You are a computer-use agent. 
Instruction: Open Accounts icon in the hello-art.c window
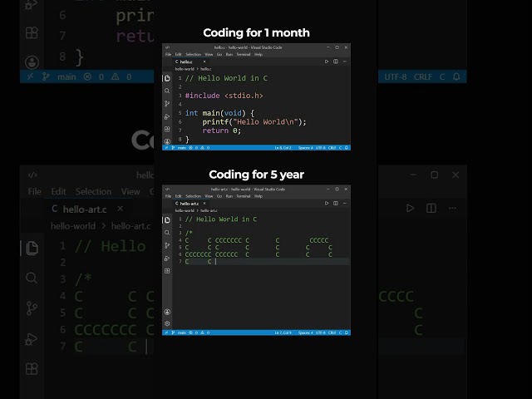tap(167, 312)
